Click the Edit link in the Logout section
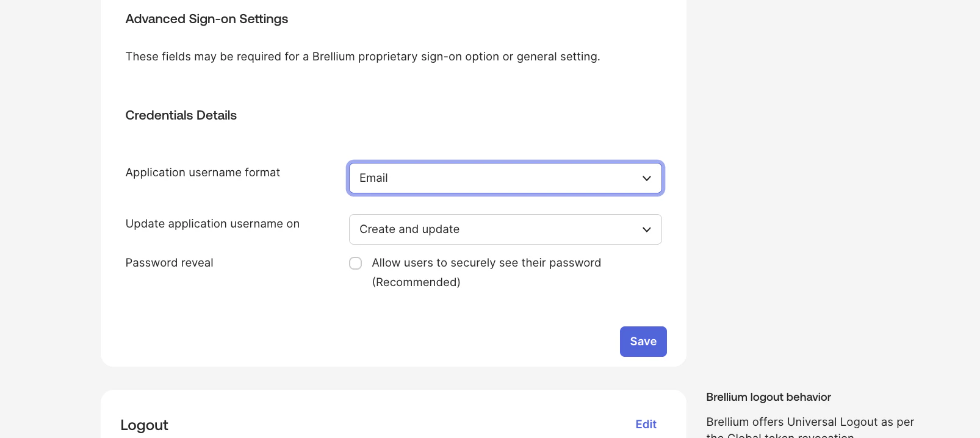Screen dimensions: 980x438 tap(646, 425)
